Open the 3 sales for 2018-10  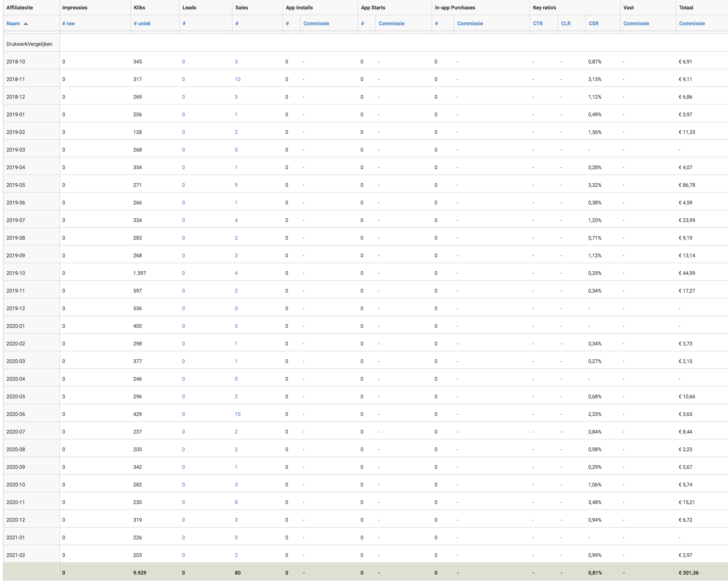pyautogui.click(x=236, y=61)
